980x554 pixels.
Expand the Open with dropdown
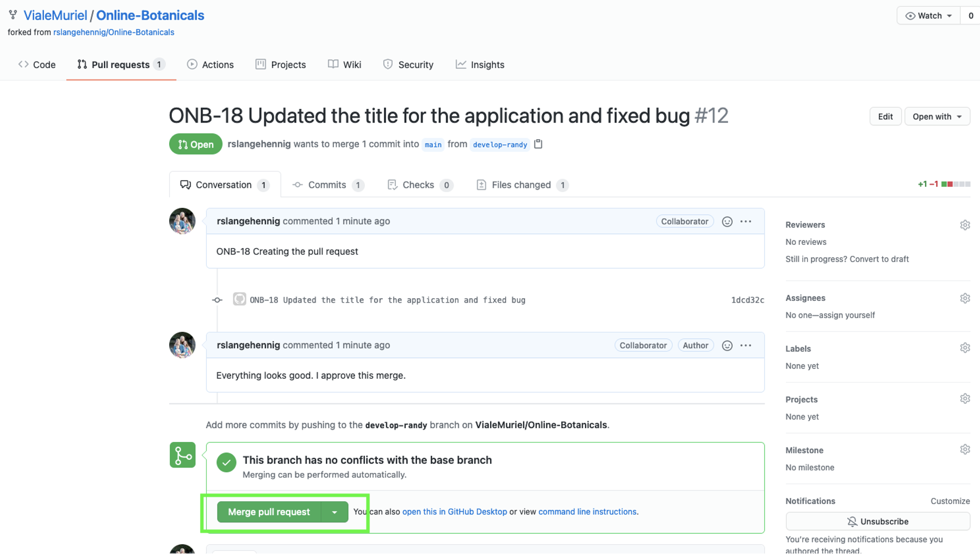(937, 116)
